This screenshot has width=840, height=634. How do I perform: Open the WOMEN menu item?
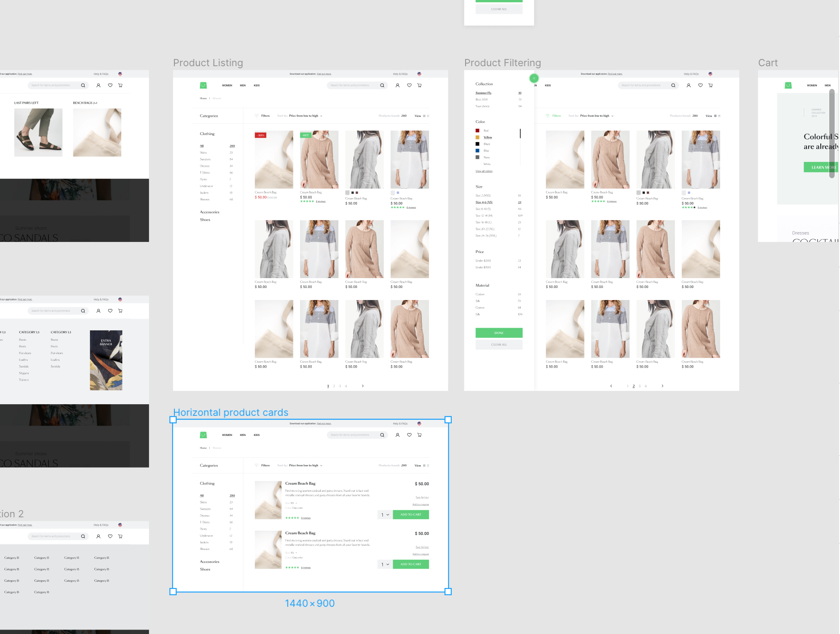click(227, 85)
